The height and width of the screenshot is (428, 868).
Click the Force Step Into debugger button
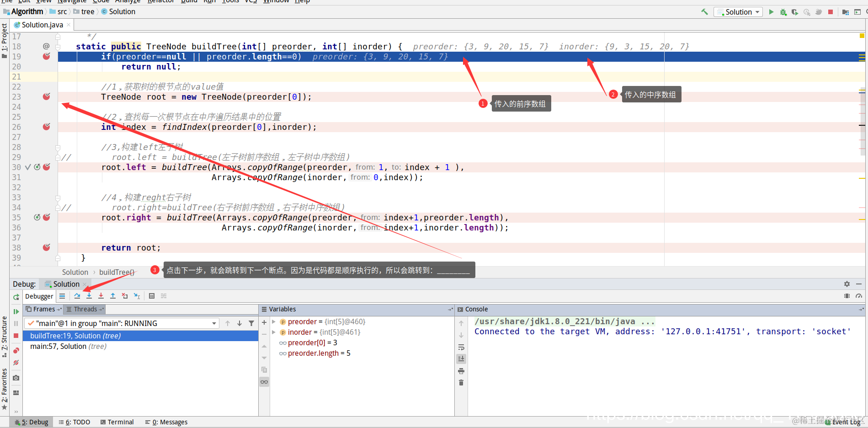point(101,296)
